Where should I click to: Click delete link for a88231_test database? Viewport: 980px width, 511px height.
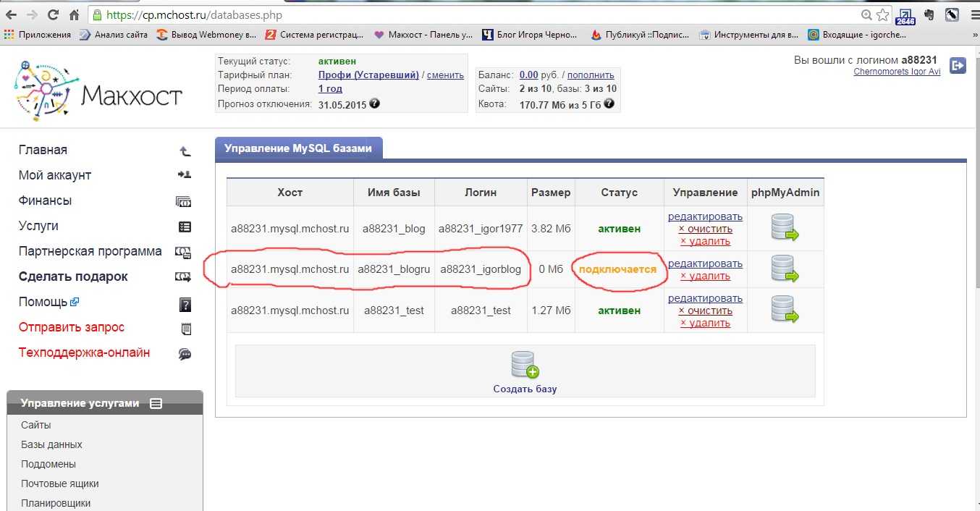(705, 323)
